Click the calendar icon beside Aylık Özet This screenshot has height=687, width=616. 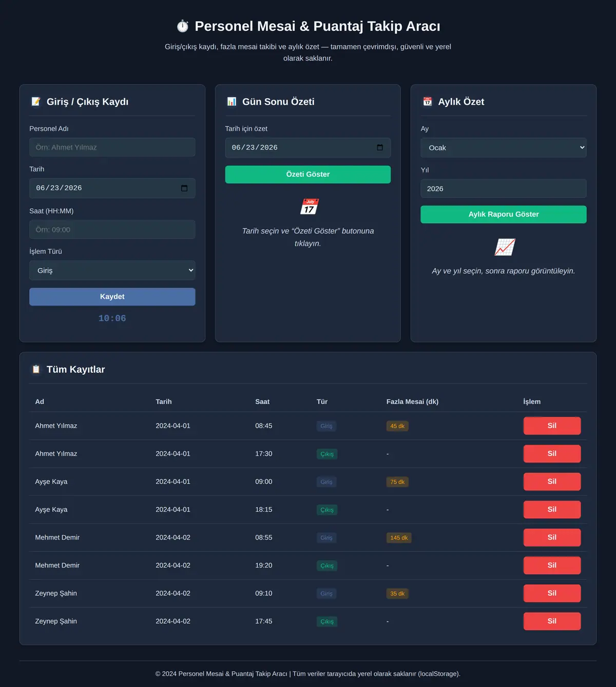click(x=428, y=102)
